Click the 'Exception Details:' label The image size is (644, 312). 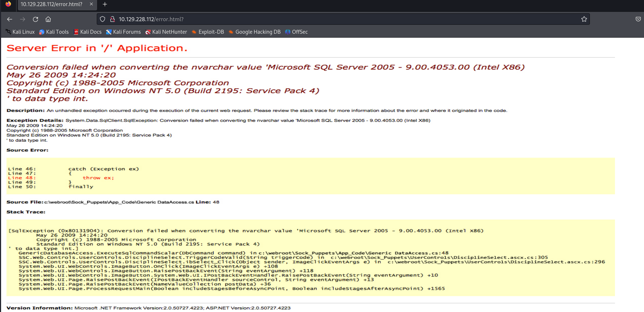tap(35, 120)
